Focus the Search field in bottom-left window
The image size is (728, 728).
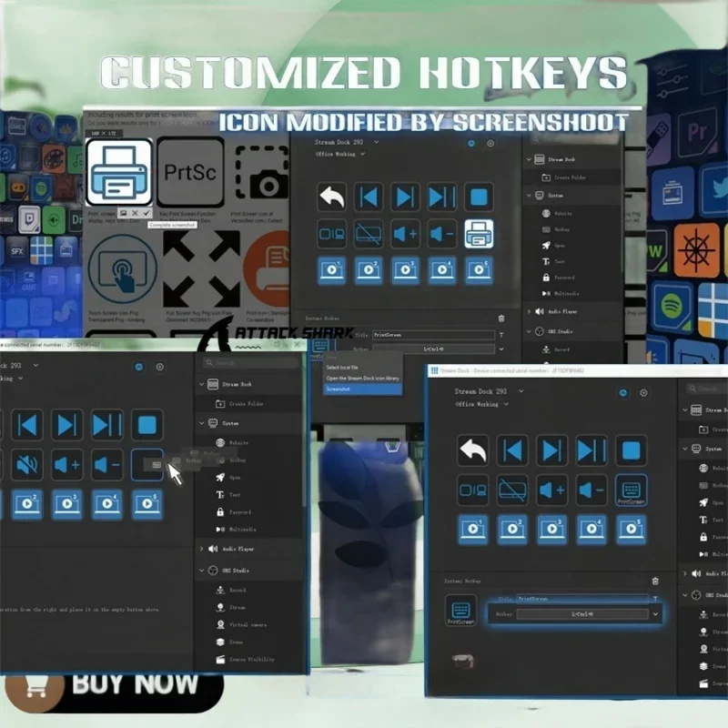pos(251,362)
